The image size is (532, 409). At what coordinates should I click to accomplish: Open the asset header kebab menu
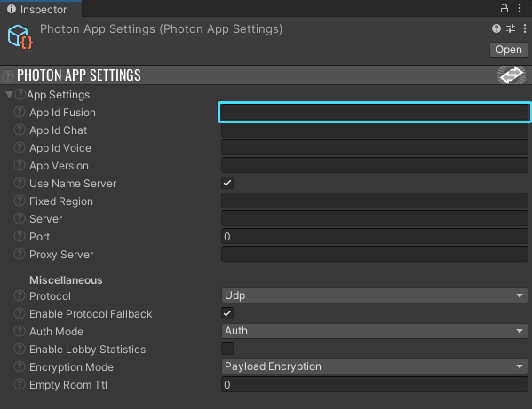[x=525, y=28]
